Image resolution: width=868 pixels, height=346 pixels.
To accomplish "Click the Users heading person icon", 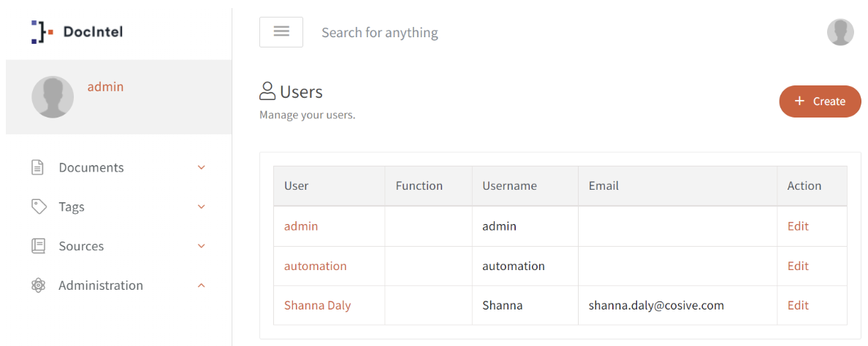I will (x=267, y=92).
